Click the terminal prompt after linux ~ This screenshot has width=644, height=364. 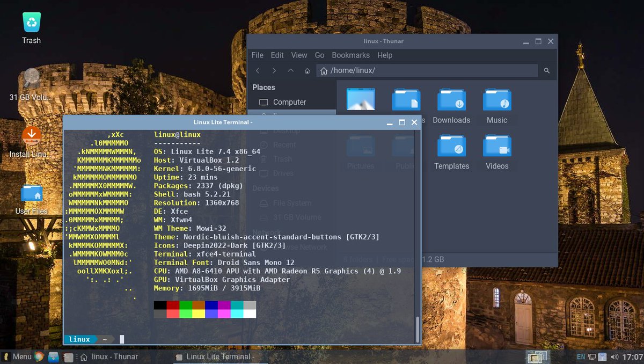click(122, 339)
